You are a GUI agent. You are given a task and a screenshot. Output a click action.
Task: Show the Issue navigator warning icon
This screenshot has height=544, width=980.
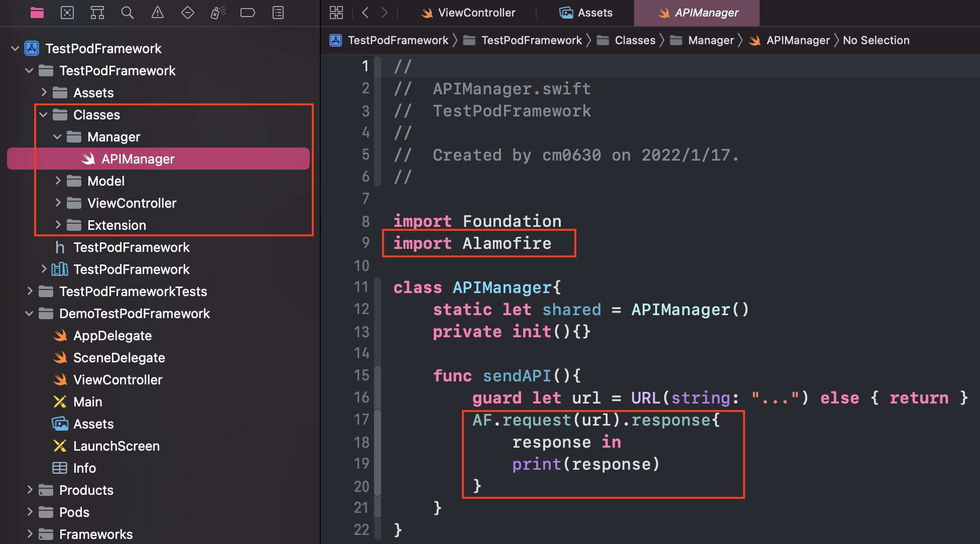[x=158, y=13]
